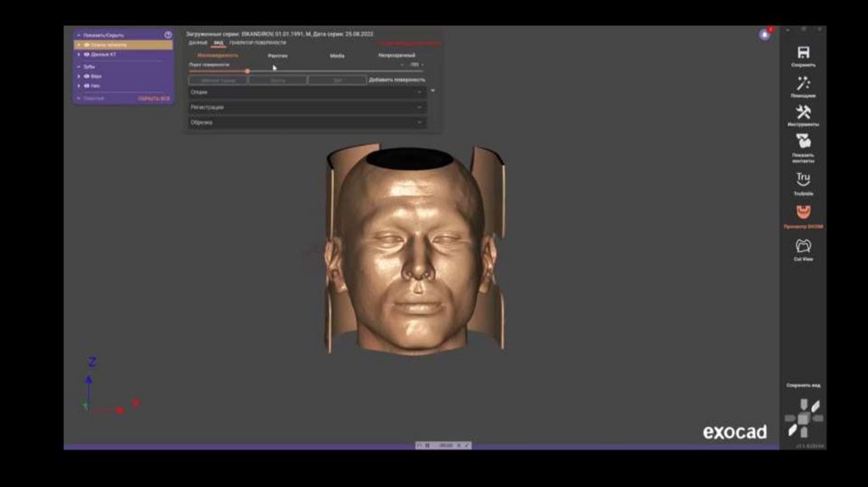
Task: Open the magic wand Wizard (Помощник) icon
Action: pyautogui.click(x=803, y=83)
